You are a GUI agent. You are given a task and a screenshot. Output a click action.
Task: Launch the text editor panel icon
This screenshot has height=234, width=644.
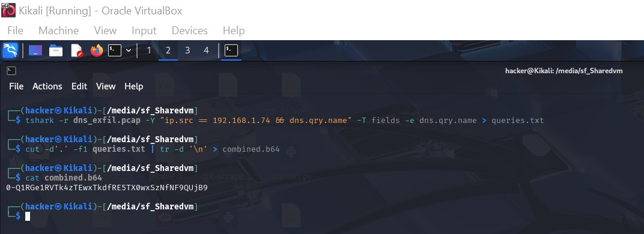77,50
